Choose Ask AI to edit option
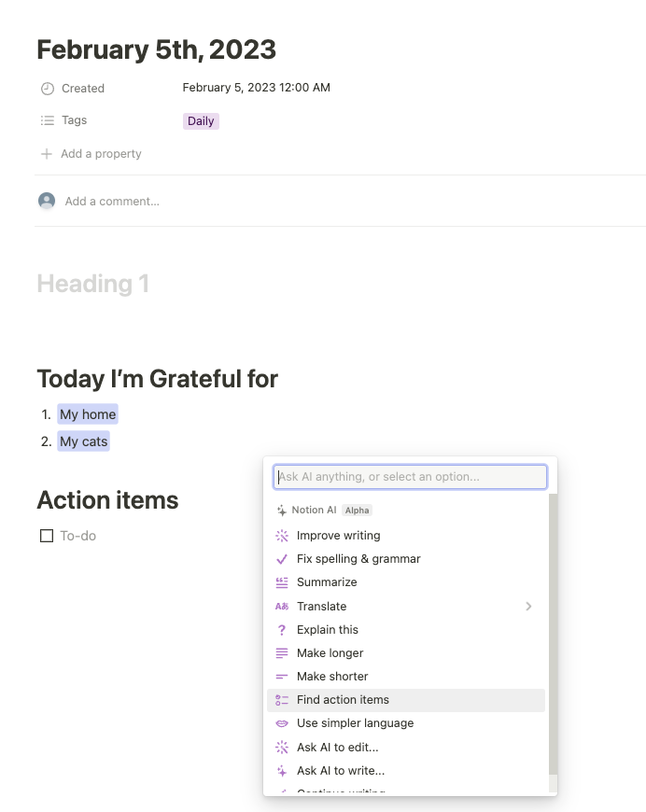Viewport: 646px width, 812px height. click(x=337, y=747)
